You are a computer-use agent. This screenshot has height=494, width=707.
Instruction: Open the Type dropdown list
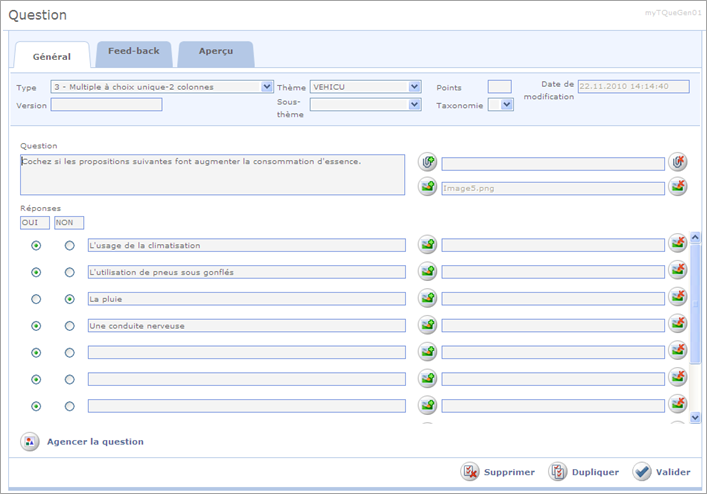coord(267,87)
